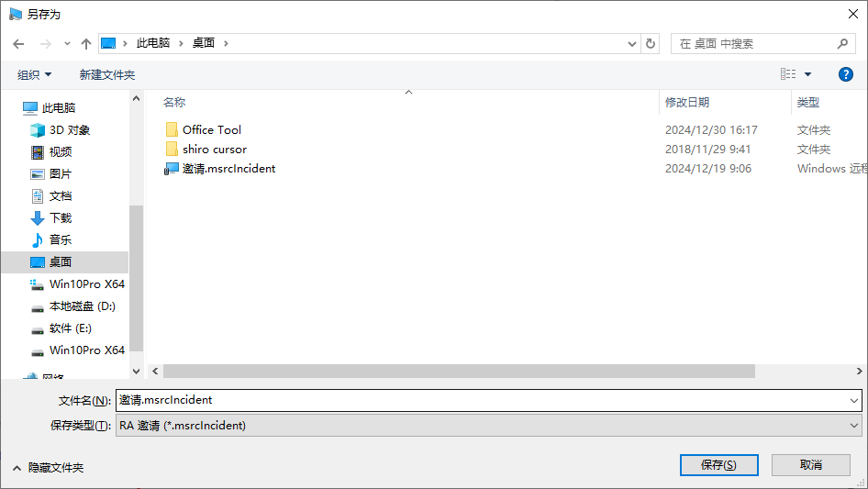The height and width of the screenshot is (489, 868).
Task: Open 下载 folder in navigation pane
Action: (x=61, y=218)
